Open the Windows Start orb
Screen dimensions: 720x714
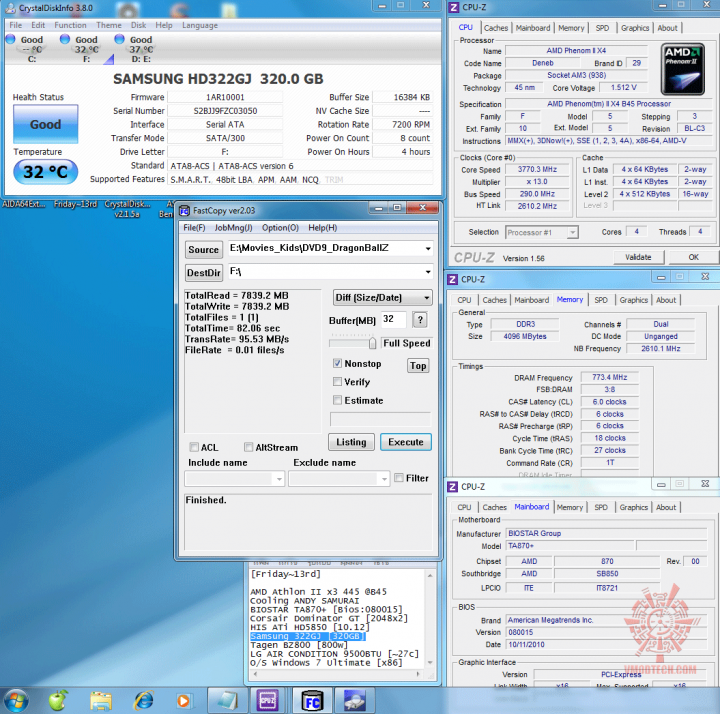pos(16,701)
